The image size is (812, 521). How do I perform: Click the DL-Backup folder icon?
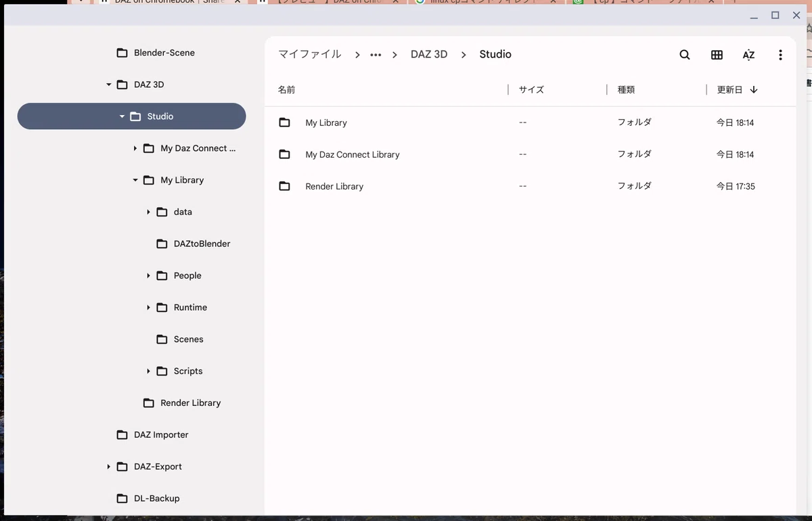(122, 498)
